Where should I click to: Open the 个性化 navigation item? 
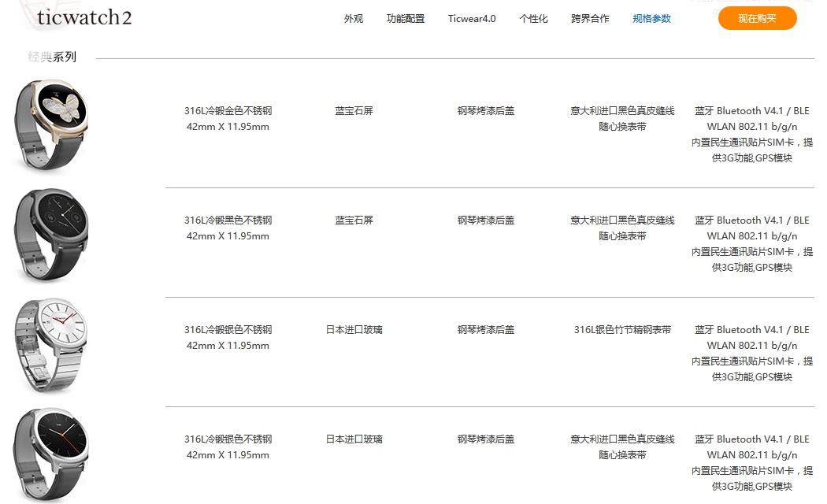[533, 19]
